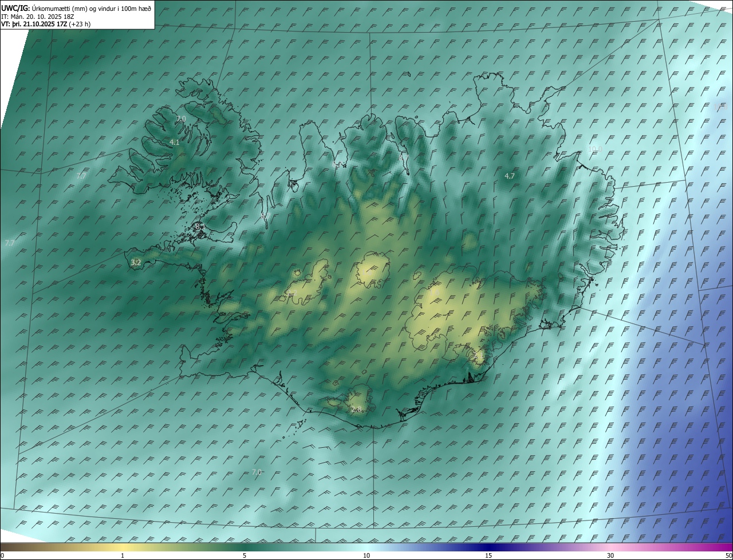Click the 'IT: Mán. 20. 10. 2025 18Z' line
This screenshot has height=560, width=733.
(38, 17)
